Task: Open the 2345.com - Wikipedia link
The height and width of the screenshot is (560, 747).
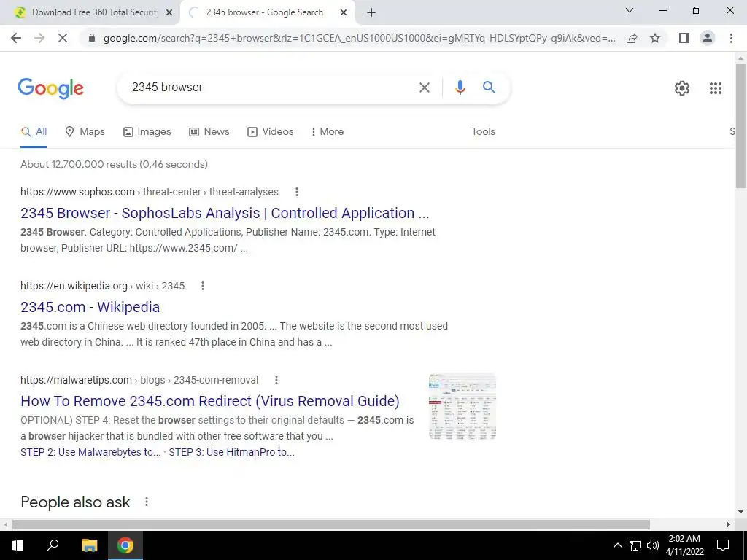Action: click(x=90, y=307)
